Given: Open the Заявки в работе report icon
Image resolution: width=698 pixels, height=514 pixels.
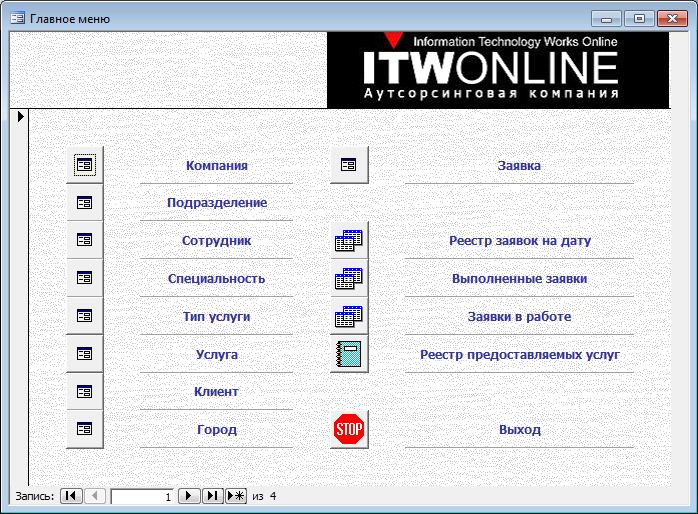Looking at the screenshot, I should pyautogui.click(x=349, y=316).
